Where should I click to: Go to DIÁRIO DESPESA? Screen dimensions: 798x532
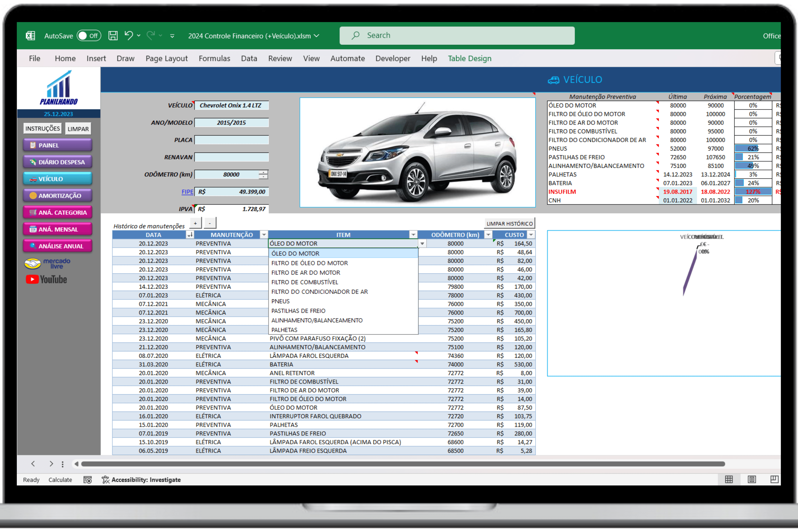coord(58,162)
